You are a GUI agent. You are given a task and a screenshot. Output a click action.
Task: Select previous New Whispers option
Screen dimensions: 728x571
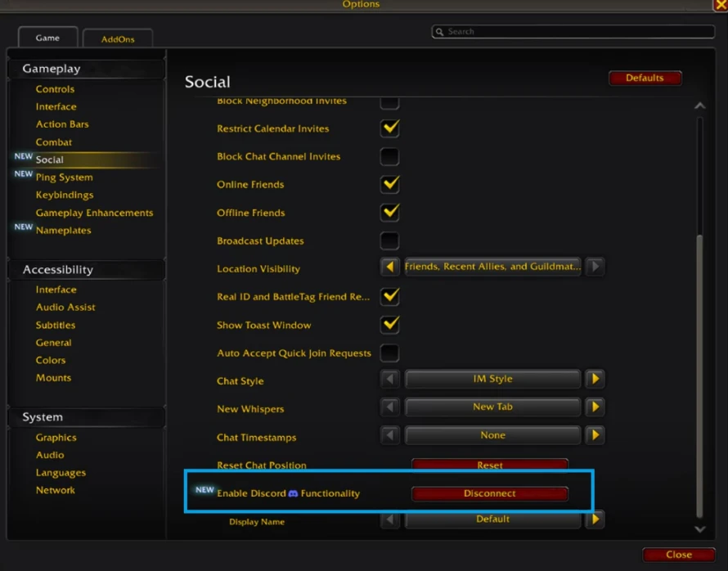(389, 407)
